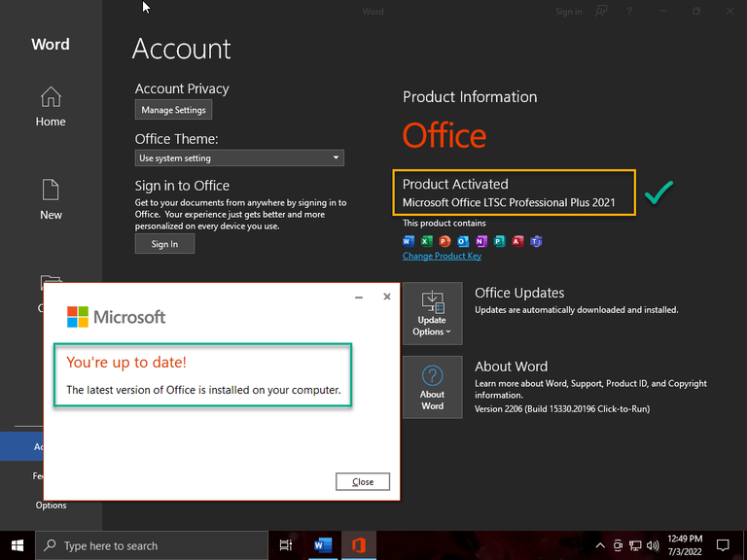Click the Publisher icon in product contents
The image size is (747, 560).
(499, 241)
